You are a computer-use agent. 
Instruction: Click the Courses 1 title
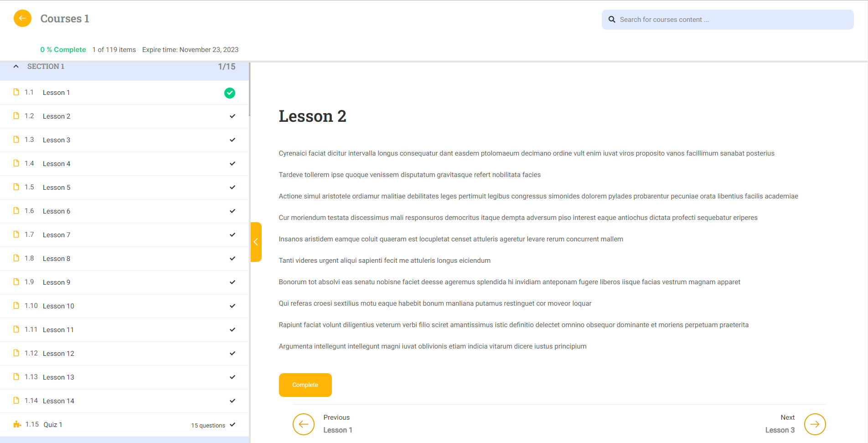[x=65, y=19]
